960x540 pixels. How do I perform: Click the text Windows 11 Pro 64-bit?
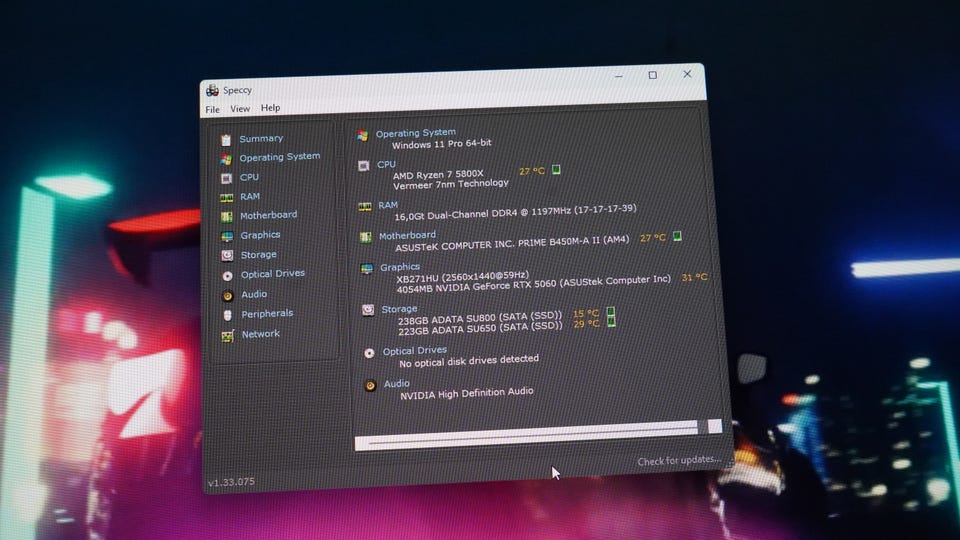(441, 144)
